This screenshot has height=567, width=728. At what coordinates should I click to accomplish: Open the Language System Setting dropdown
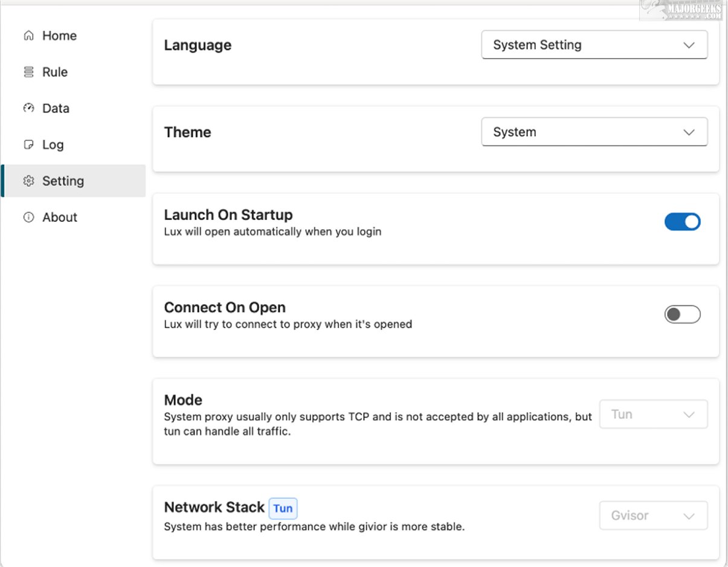(594, 45)
